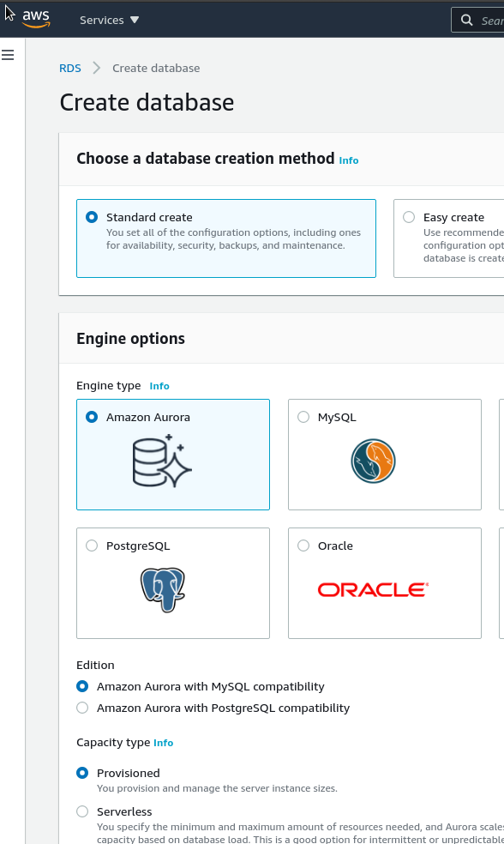Screen dimensions: 504x844
Task: Select Provisioned capacity type
Action: (82, 773)
